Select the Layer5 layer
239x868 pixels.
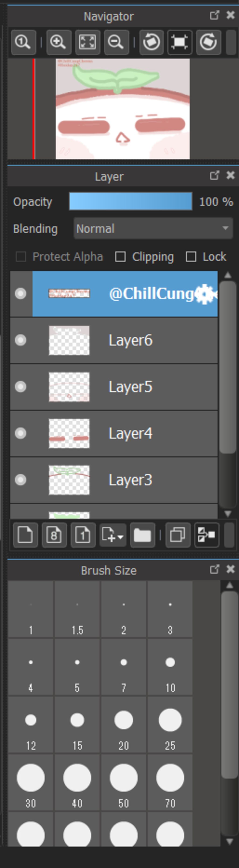click(x=130, y=387)
